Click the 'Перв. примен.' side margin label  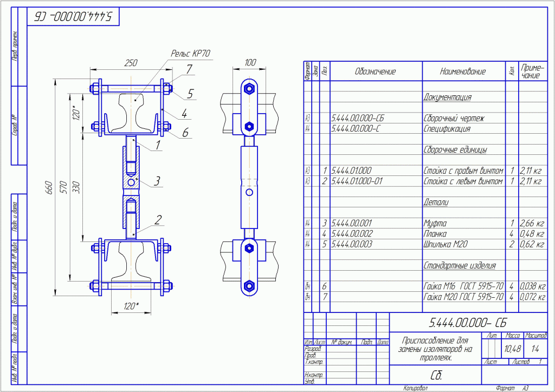tap(15, 45)
